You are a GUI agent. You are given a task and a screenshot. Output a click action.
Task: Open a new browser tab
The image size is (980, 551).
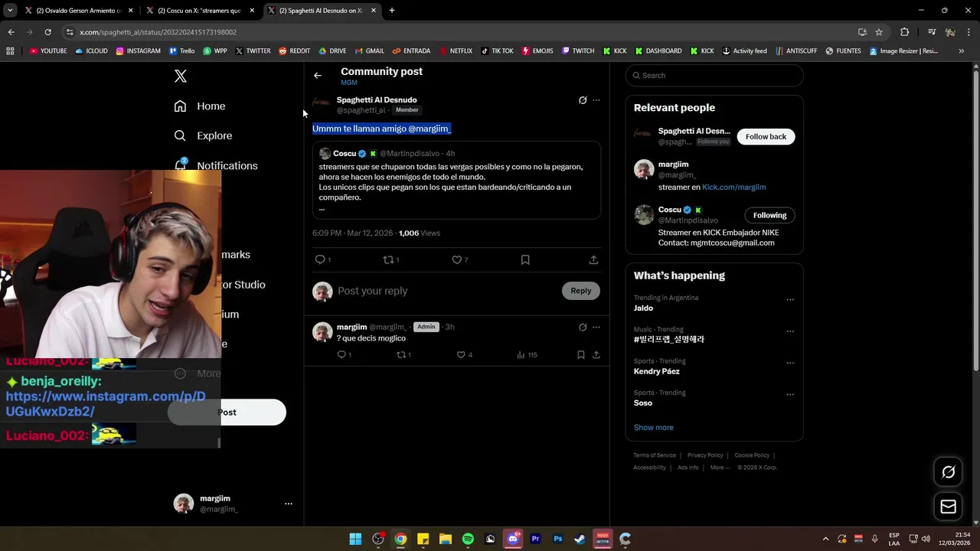(x=392, y=11)
